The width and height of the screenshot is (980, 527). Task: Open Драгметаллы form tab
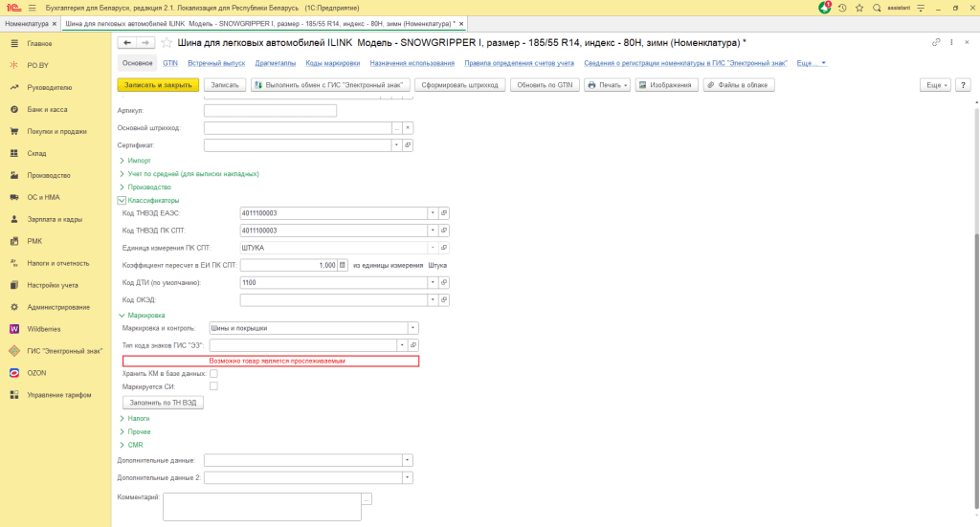pos(275,63)
